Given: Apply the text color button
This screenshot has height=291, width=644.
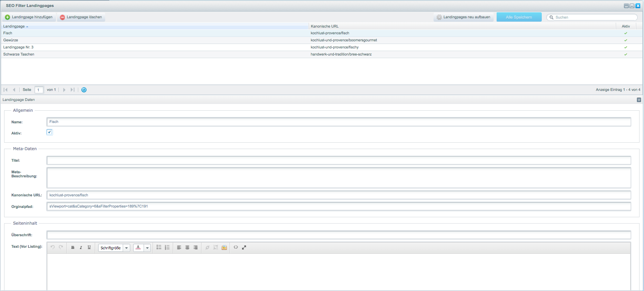Looking at the screenshot, I should click(138, 248).
